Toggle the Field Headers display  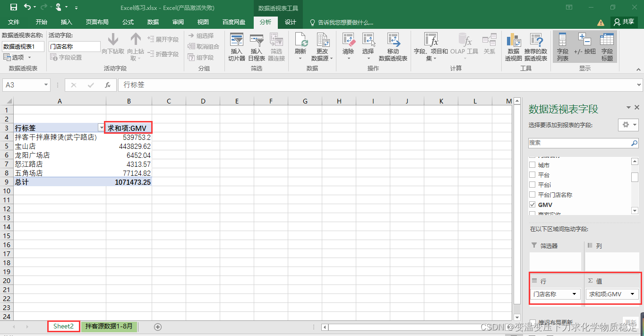point(607,47)
